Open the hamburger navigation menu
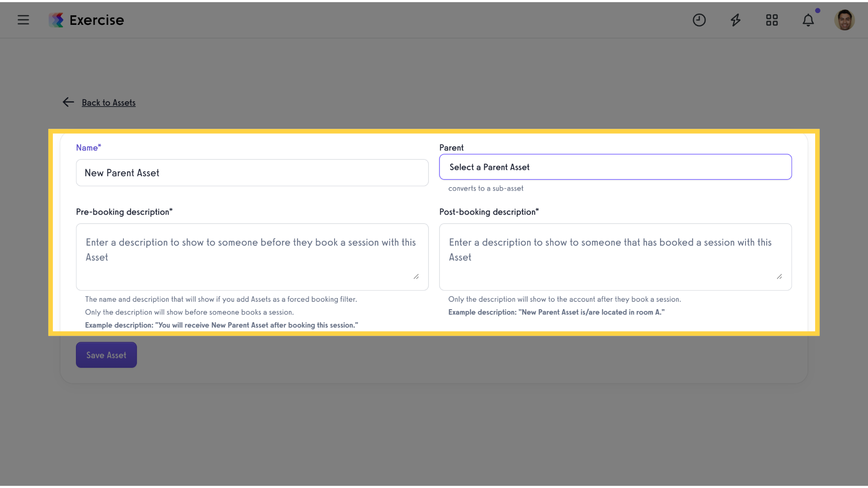This screenshot has height=488, width=868. coord(23,20)
